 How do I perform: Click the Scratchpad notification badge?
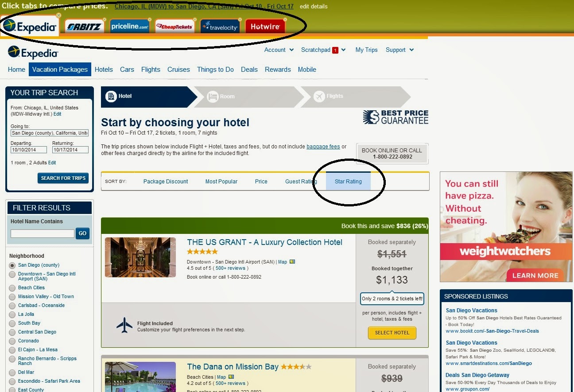click(x=335, y=50)
